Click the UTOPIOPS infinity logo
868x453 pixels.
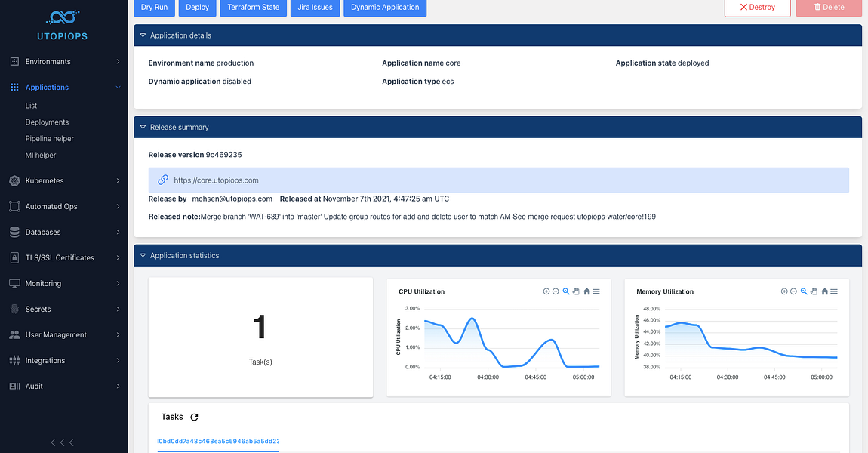[x=63, y=17]
